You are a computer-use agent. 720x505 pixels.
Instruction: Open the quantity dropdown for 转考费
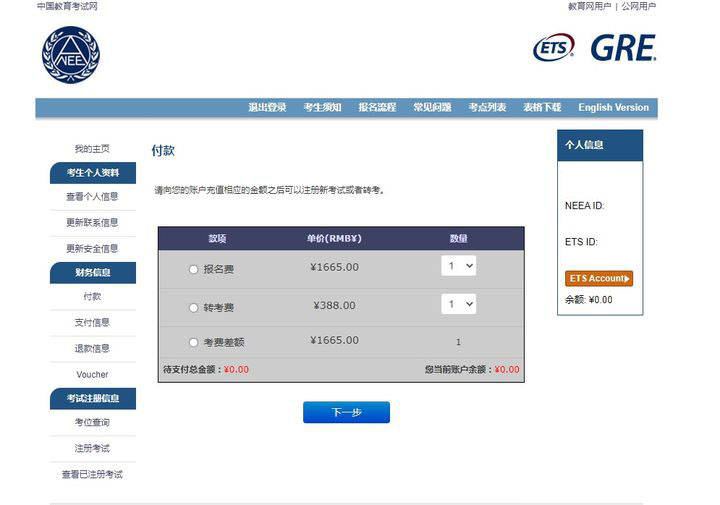[x=458, y=304]
